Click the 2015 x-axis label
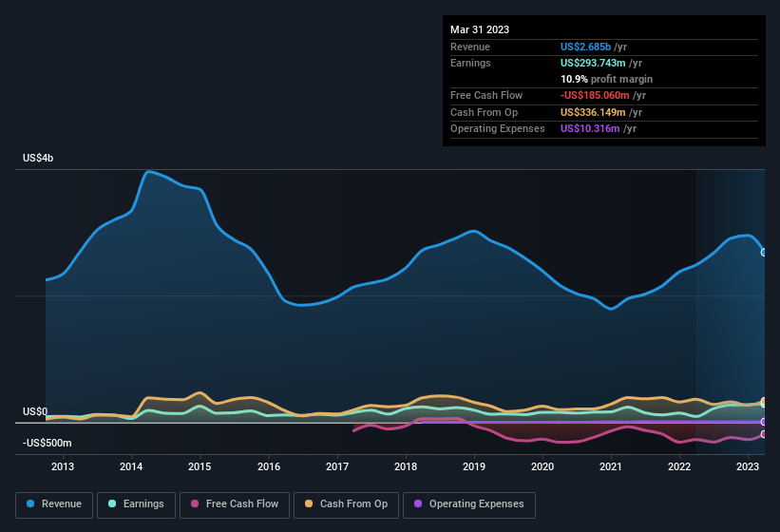 pyautogui.click(x=200, y=466)
